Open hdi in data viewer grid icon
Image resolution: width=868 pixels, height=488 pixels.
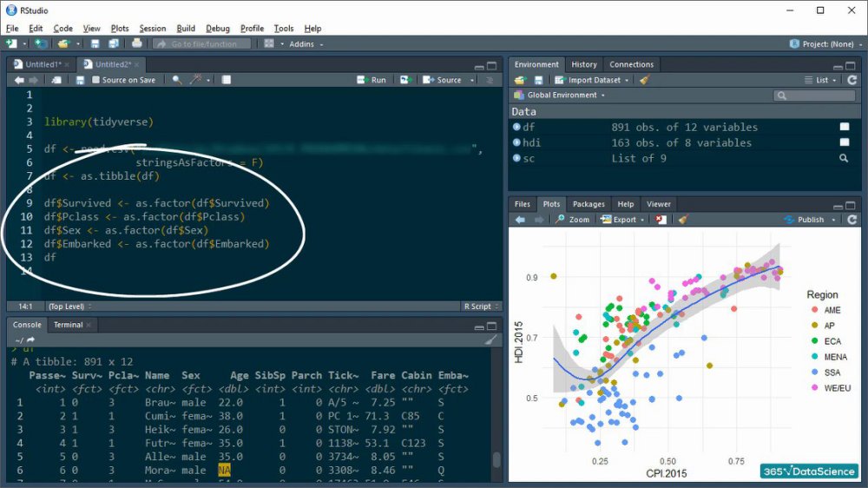845,142
